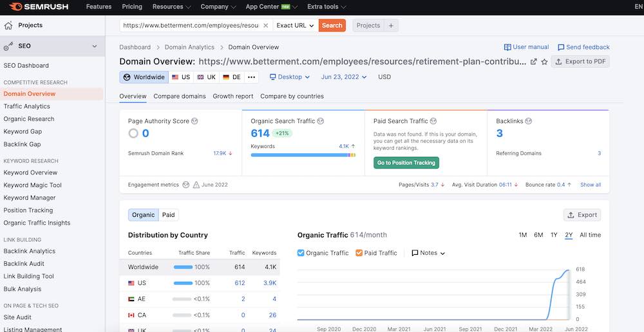
Task: Open Desktop device dropdown
Action: pyautogui.click(x=290, y=77)
